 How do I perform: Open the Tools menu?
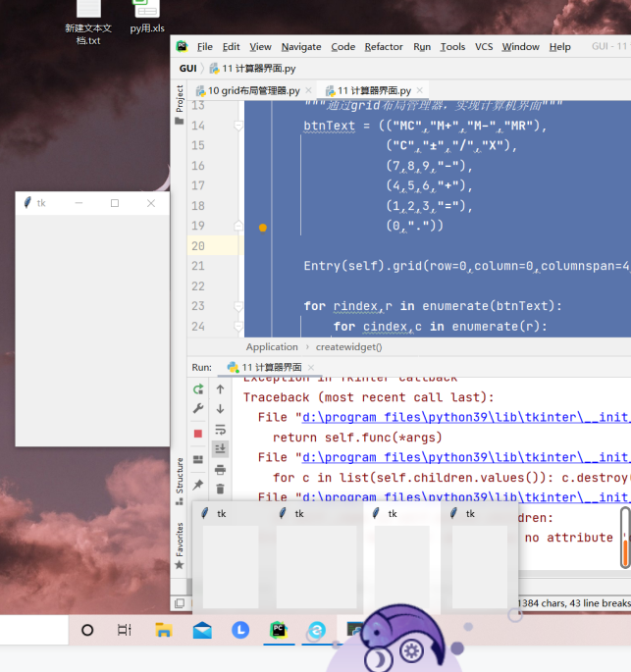coord(452,47)
